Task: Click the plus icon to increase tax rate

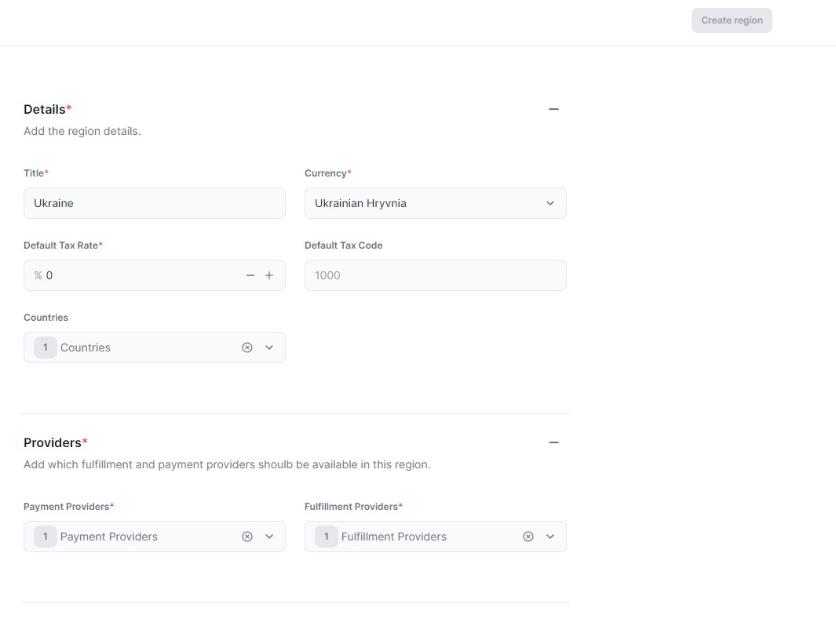Action: 269,275
